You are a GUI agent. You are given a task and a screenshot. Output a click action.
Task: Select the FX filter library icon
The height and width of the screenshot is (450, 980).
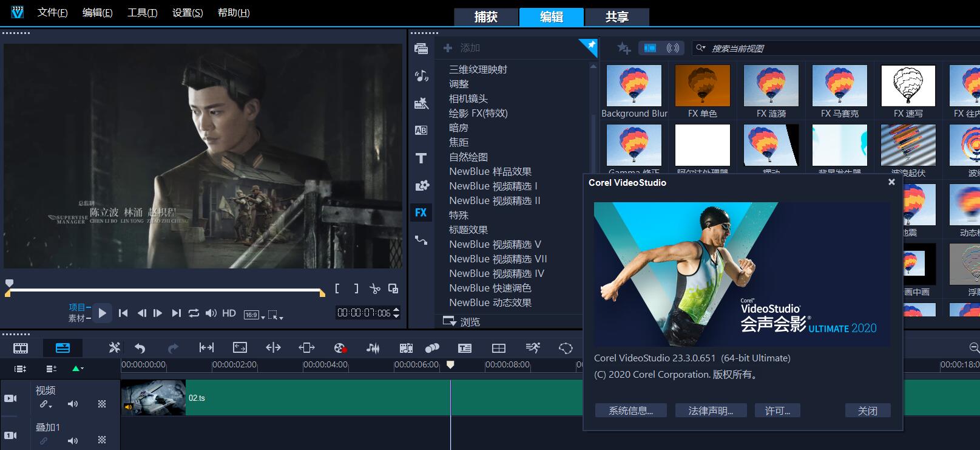point(421,213)
